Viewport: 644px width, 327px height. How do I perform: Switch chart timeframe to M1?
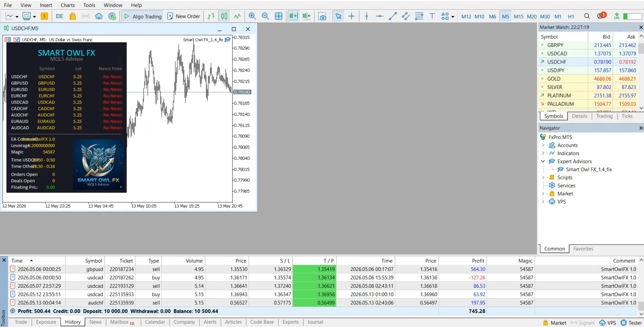pos(558,17)
